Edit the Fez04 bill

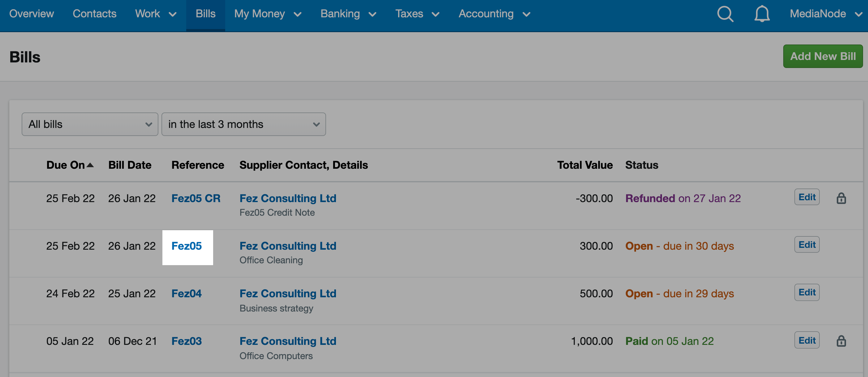click(807, 293)
